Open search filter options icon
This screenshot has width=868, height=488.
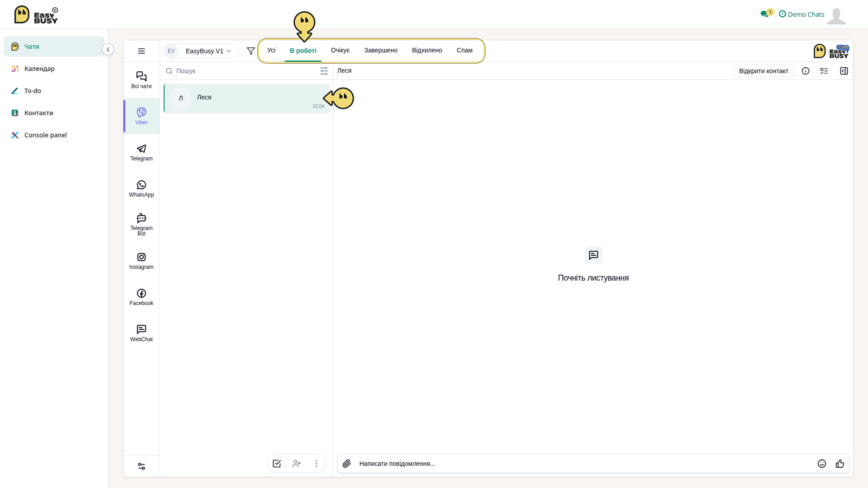324,71
